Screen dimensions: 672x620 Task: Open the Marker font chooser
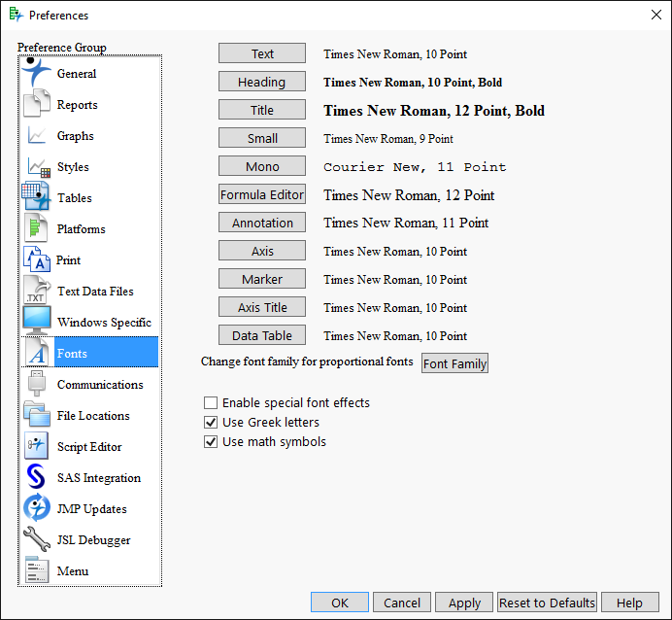coord(262,279)
